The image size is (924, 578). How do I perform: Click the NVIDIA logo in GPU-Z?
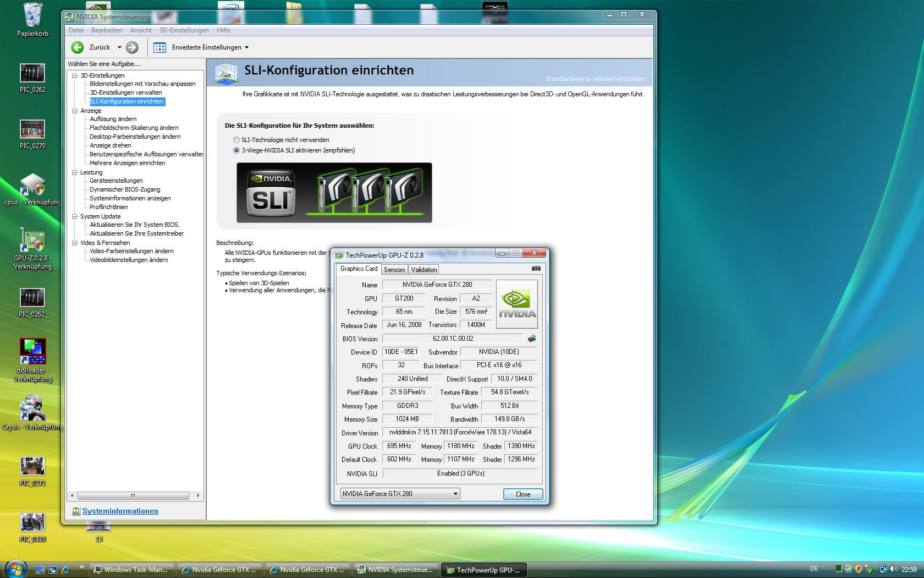coord(517,304)
